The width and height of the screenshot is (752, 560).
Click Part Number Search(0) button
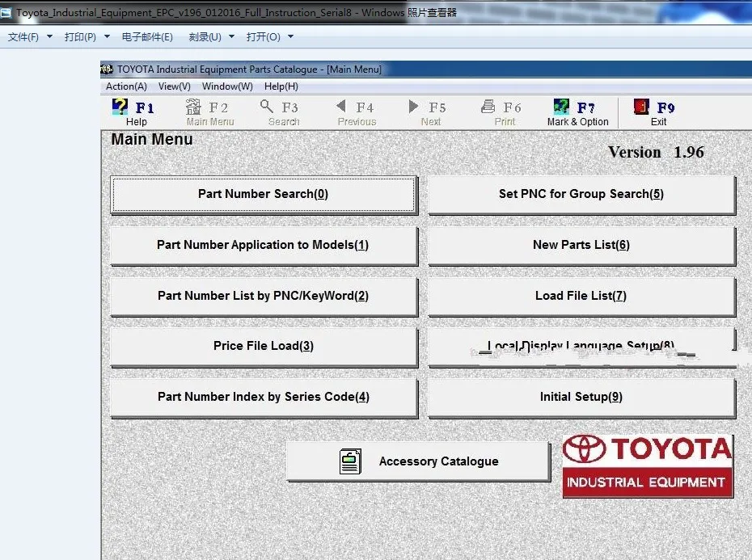tap(264, 195)
